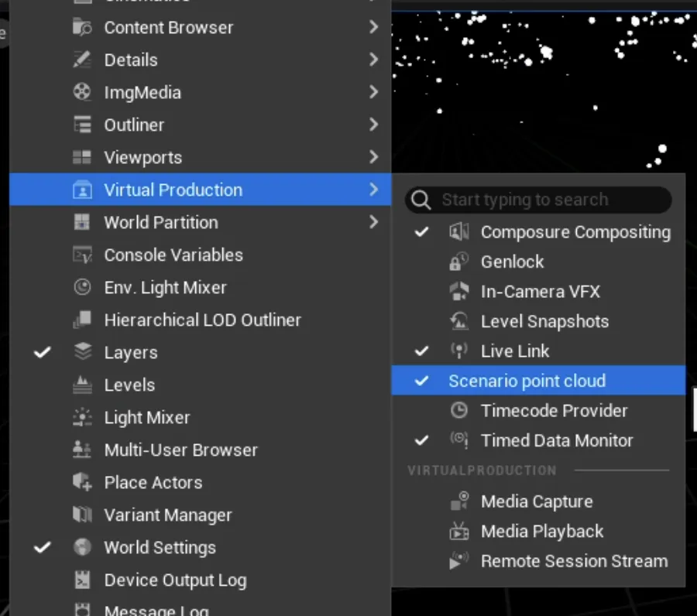697x616 pixels.
Task: Click the Variant Manager icon
Action: pyautogui.click(x=82, y=515)
